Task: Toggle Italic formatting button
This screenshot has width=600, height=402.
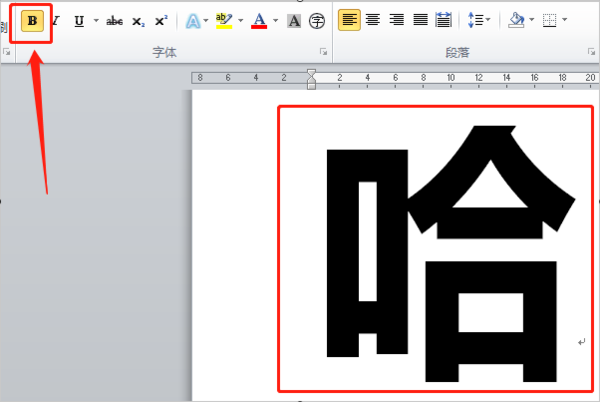Action: click(x=55, y=20)
